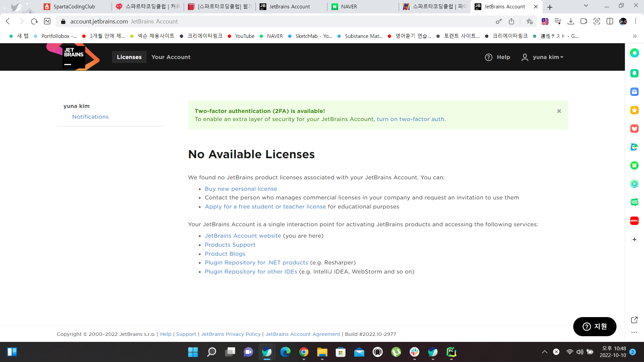This screenshot has width=644, height=362.
Task: Switch to the NAVER browser tab
Action: tap(363, 7)
